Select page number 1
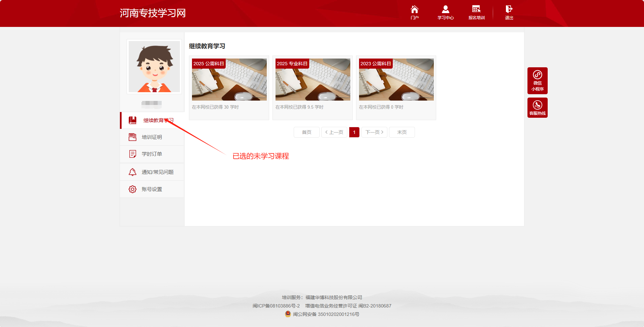 (354, 132)
